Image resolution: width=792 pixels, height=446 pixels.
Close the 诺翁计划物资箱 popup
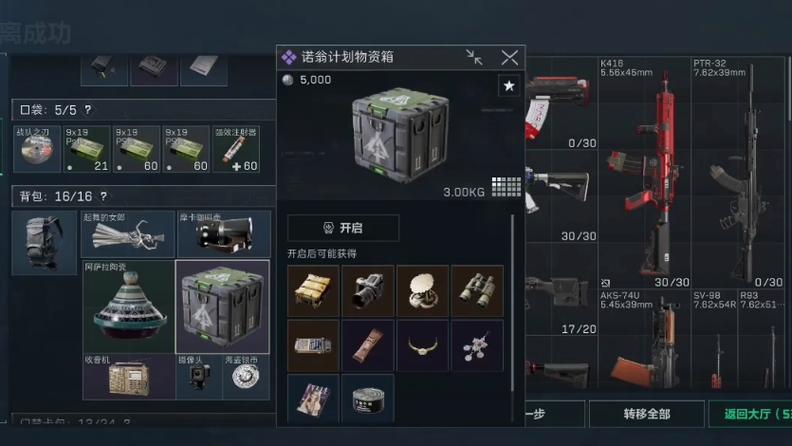click(x=510, y=58)
